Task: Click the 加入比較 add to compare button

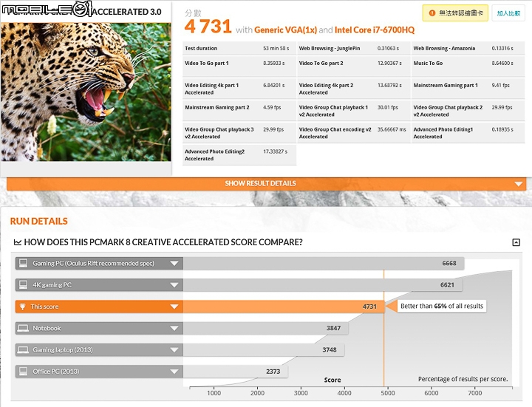Action: click(x=508, y=13)
